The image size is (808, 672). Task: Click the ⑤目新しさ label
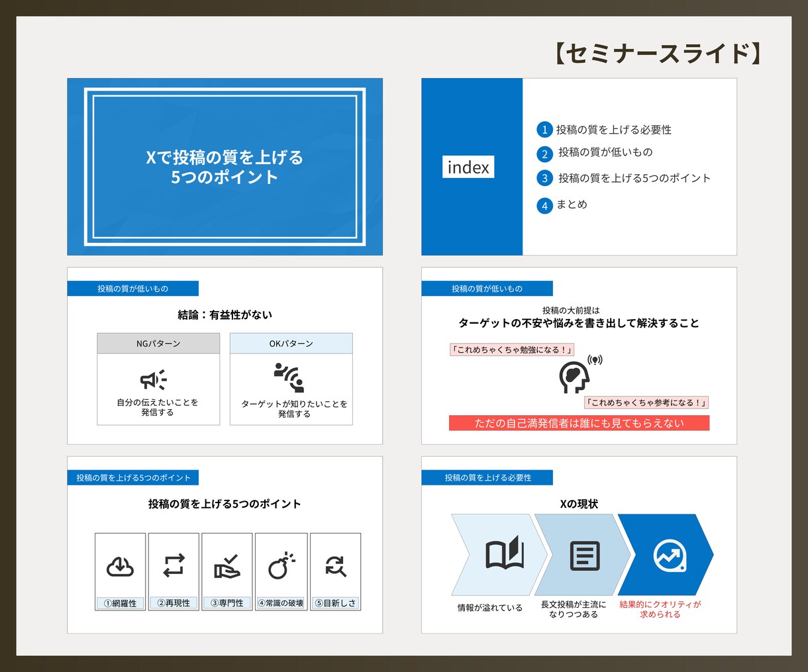[335, 603]
